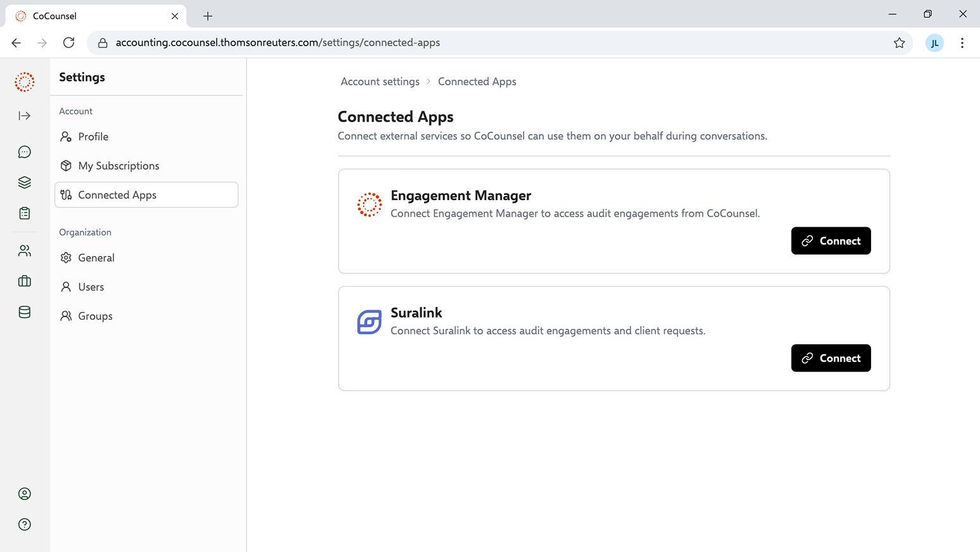Open the briefcase icon in the left rail
Image resolution: width=980 pixels, height=552 pixels.
(25, 281)
